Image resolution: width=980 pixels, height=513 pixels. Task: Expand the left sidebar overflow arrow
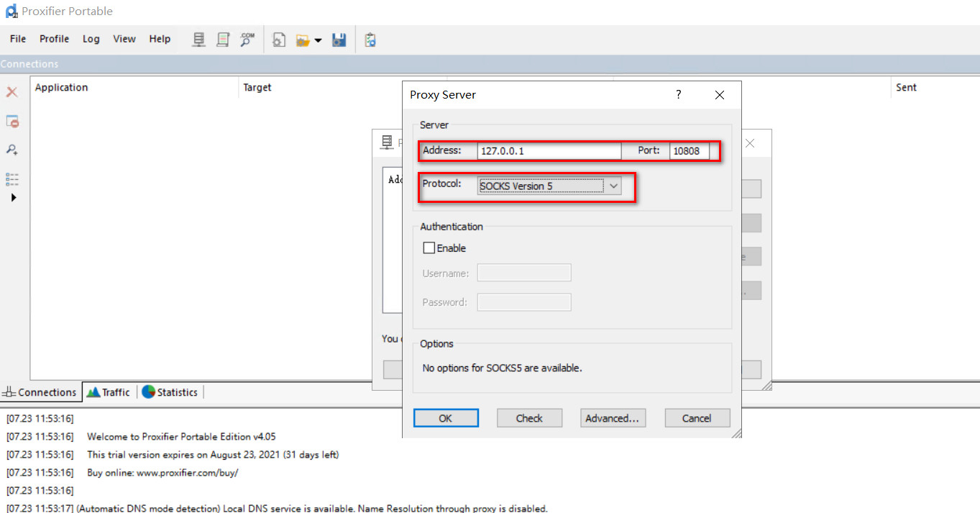(13, 197)
